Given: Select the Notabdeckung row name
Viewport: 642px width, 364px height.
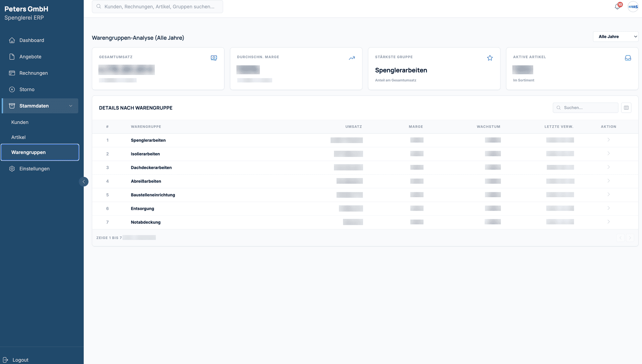Looking at the screenshot, I should tap(145, 222).
